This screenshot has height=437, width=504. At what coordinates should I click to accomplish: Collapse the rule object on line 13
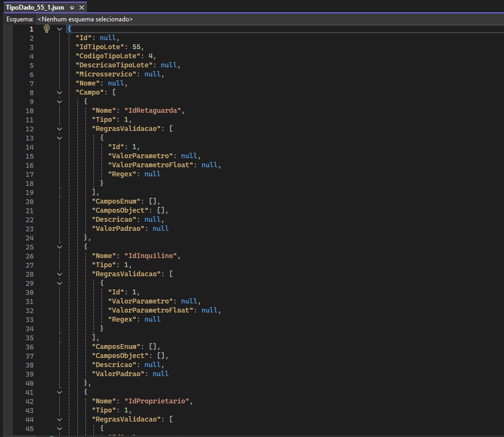point(60,138)
